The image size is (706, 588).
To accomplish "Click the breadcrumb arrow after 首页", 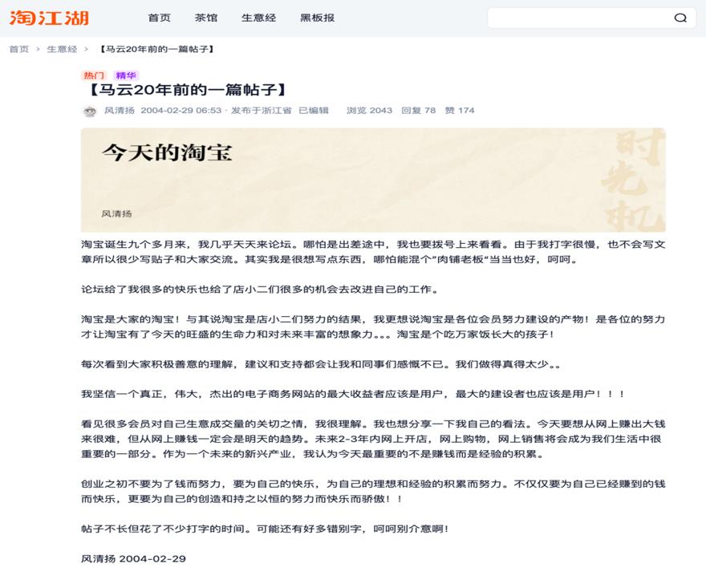I will click(x=39, y=49).
